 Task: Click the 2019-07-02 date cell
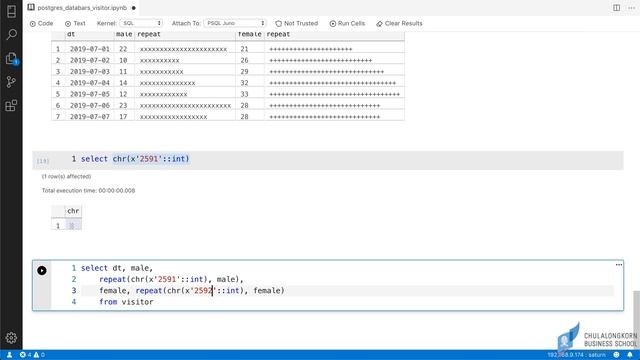pos(89,60)
